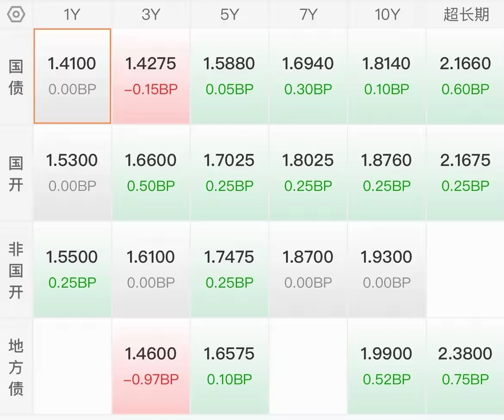Click the 非国开 1Y cell 1.5500
The height and width of the screenshot is (420, 504).
point(72,269)
